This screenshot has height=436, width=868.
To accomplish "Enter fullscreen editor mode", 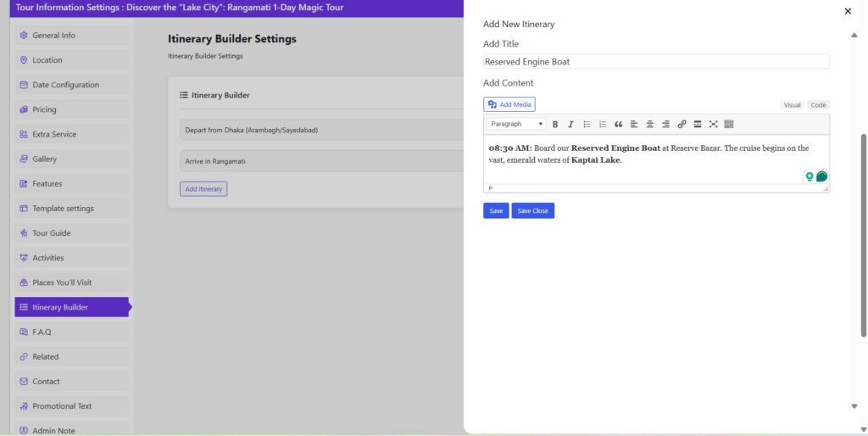I will point(713,124).
